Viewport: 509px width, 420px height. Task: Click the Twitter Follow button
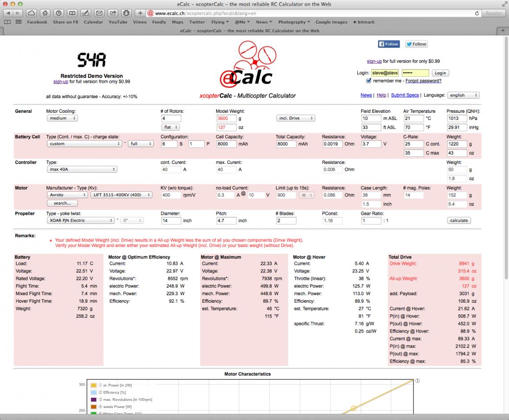[x=416, y=44]
